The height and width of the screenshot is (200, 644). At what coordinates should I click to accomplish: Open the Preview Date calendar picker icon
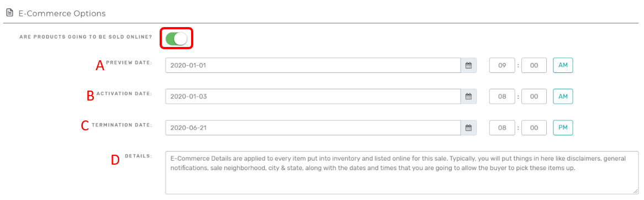point(468,65)
